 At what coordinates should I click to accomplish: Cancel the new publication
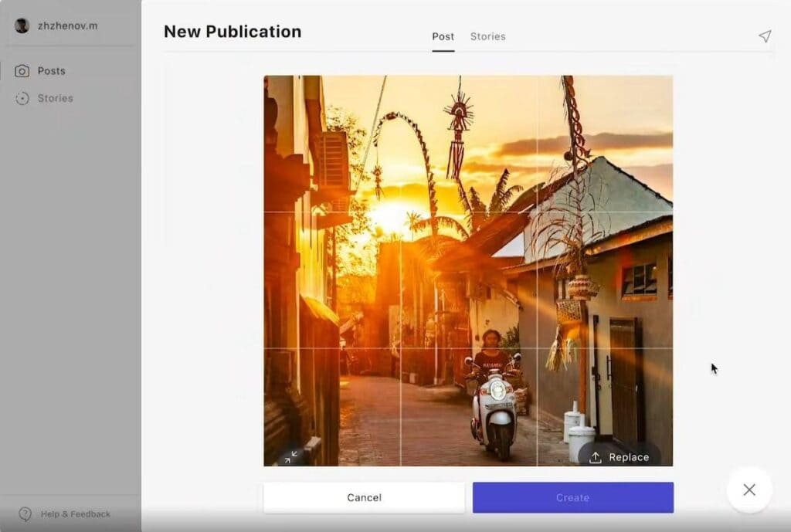[364, 498]
